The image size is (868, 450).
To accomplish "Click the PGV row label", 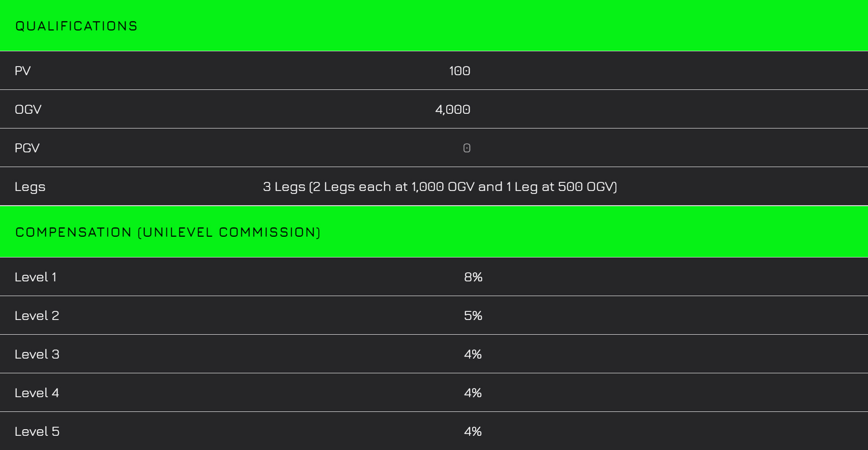I will (27, 148).
